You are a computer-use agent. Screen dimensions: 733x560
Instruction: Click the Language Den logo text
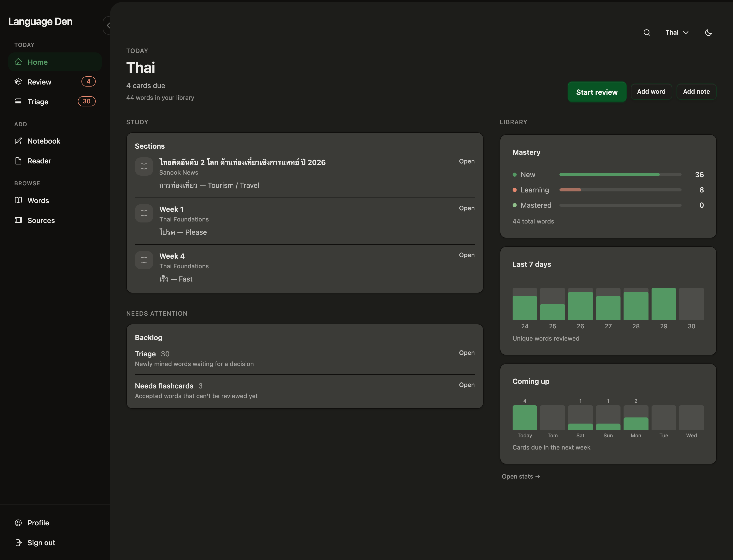[x=40, y=22]
